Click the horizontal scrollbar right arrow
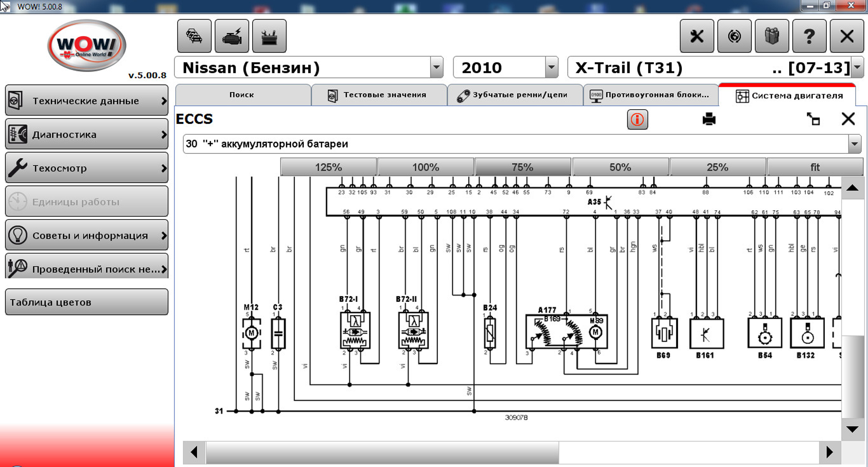Screen dimensions: 868x467 point(829,452)
